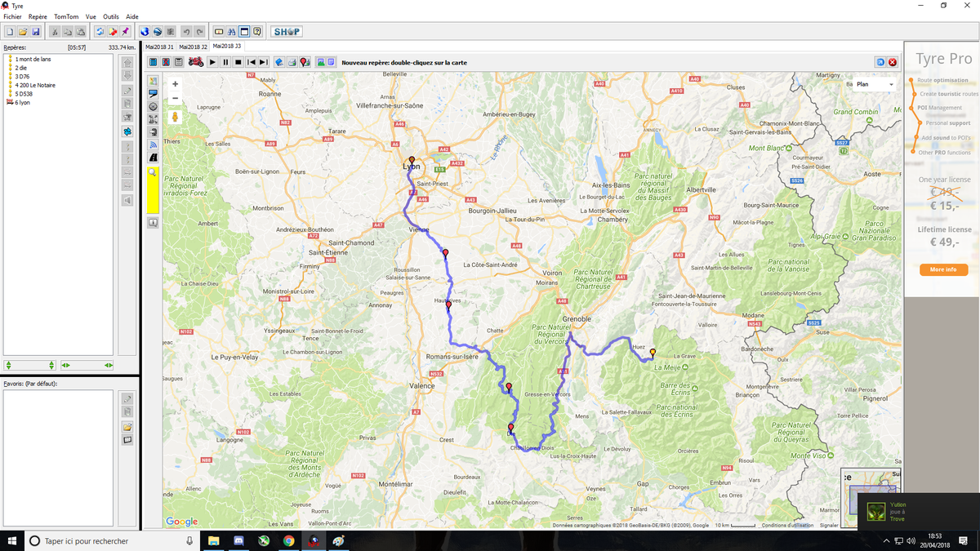Viewport: 980px width, 551px height.
Task: Open Chrome from the Windows taskbar
Action: [x=288, y=540]
